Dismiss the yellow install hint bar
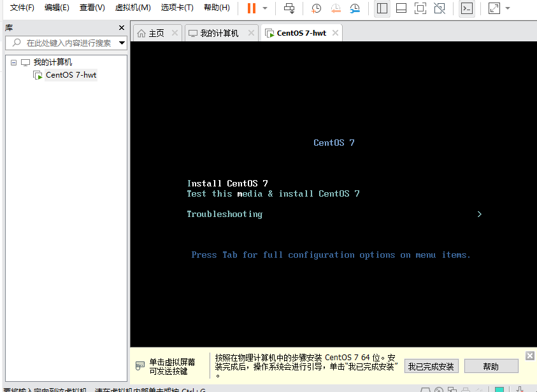Image resolution: width=537 pixels, height=392 pixels. point(530,356)
